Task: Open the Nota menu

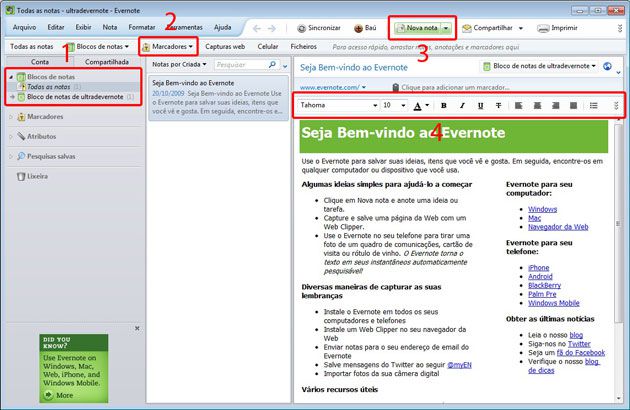Action: (110, 27)
